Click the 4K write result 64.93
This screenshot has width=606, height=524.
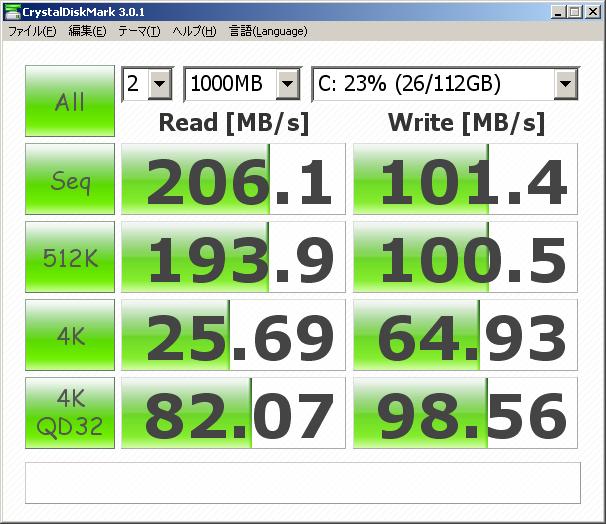(465, 335)
